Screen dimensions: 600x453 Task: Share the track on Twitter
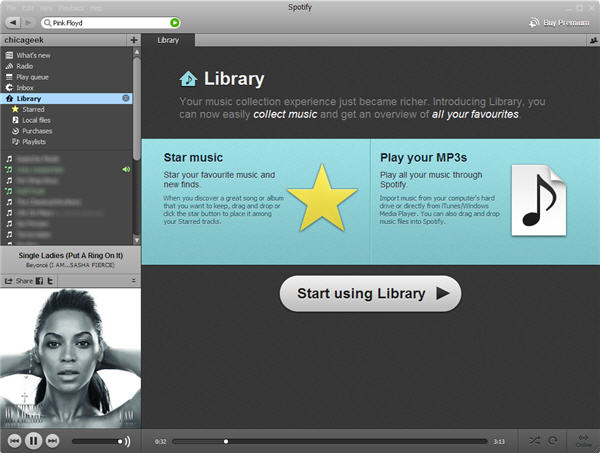pyautogui.click(x=49, y=282)
